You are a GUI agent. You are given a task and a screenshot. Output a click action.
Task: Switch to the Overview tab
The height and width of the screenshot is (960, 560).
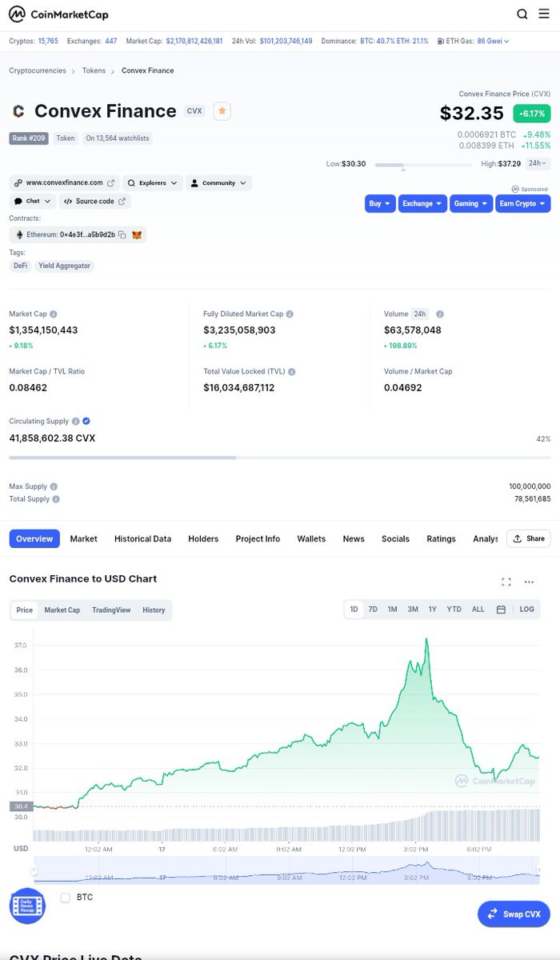click(34, 538)
